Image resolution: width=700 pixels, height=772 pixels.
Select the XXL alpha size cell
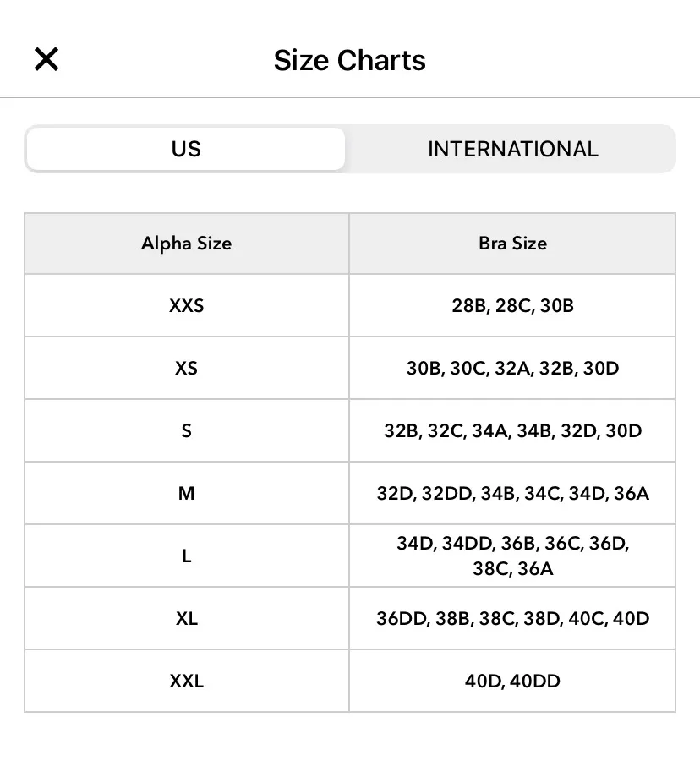pyautogui.click(x=187, y=681)
